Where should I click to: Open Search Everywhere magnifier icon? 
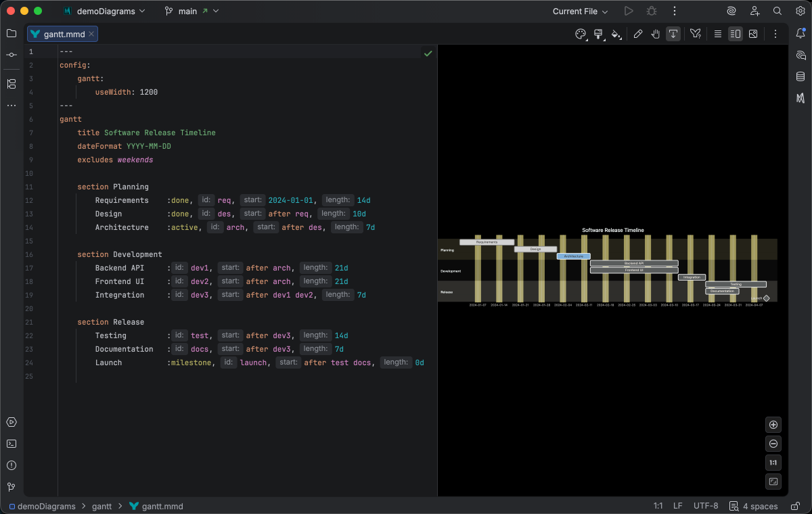point(777,11)
